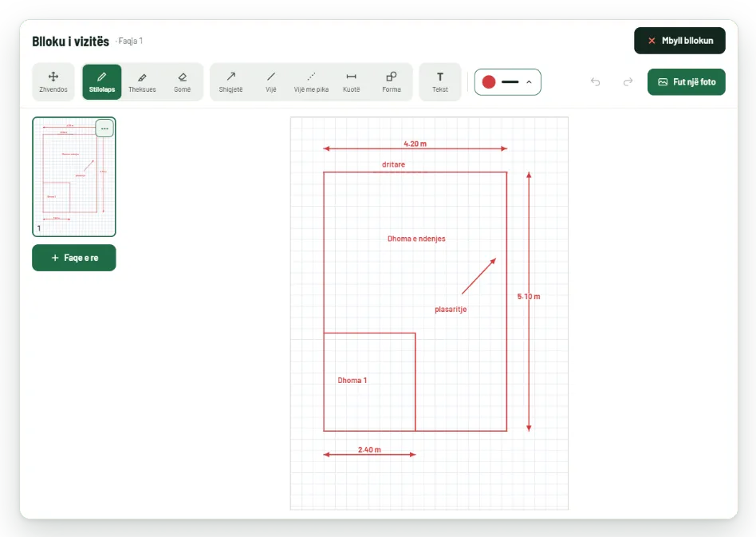
Task: Select the Gomë eraser tool
Action: [183, 82]
